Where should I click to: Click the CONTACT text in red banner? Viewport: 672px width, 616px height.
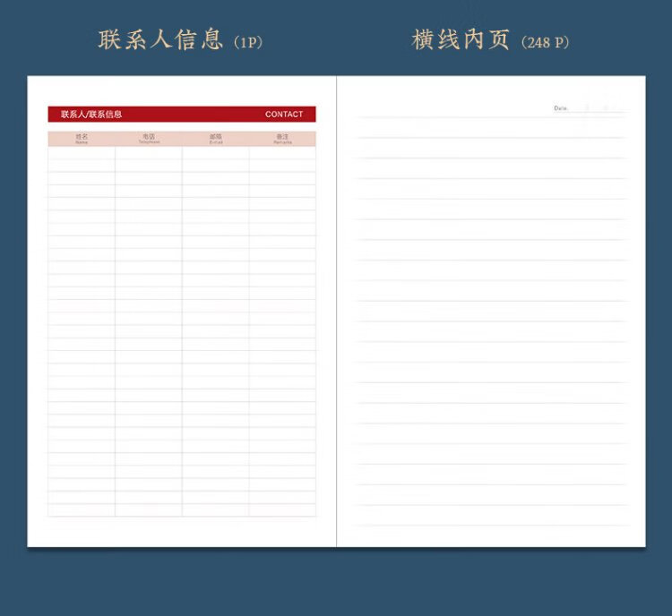[284, 115]
